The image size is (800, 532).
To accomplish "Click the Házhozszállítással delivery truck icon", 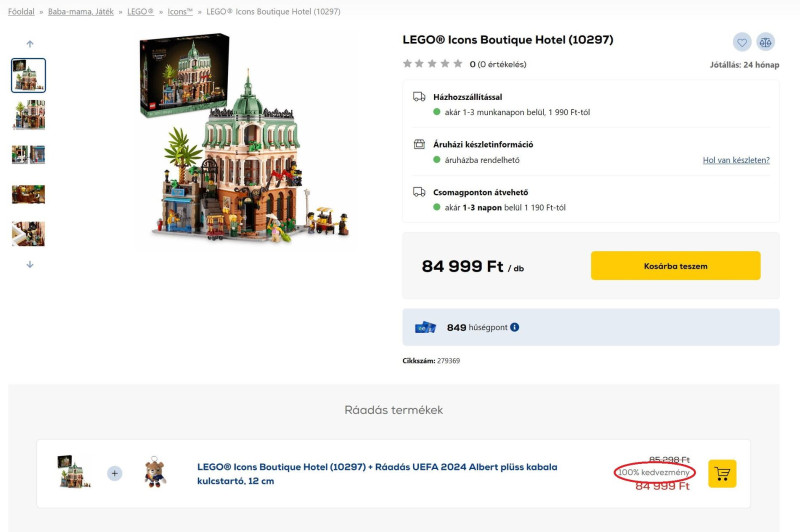I will 419,97.
